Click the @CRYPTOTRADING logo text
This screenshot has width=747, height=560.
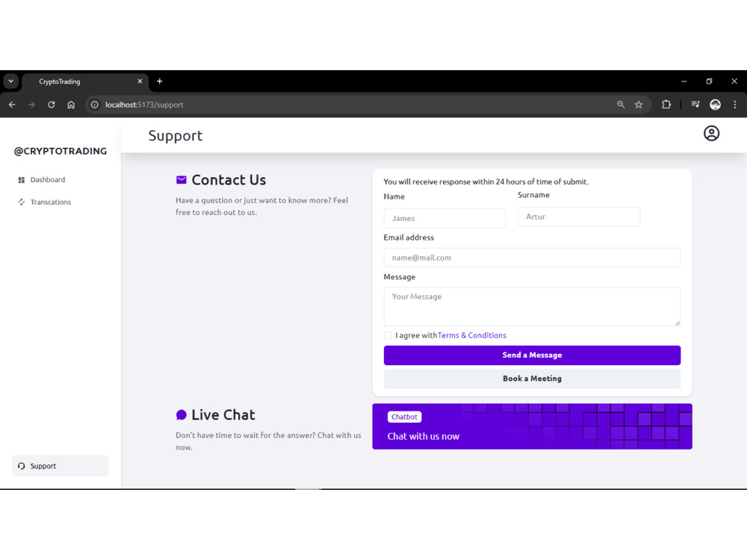(x=61, y=151)
